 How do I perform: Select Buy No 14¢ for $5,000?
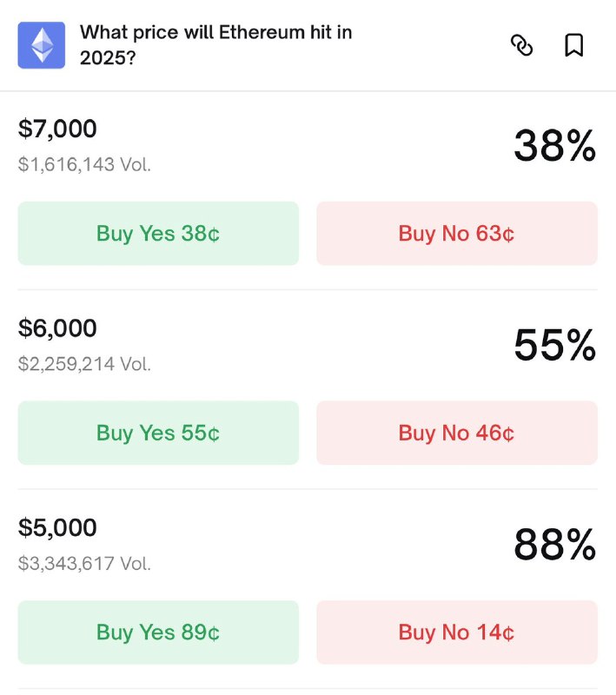click(456, 632)
